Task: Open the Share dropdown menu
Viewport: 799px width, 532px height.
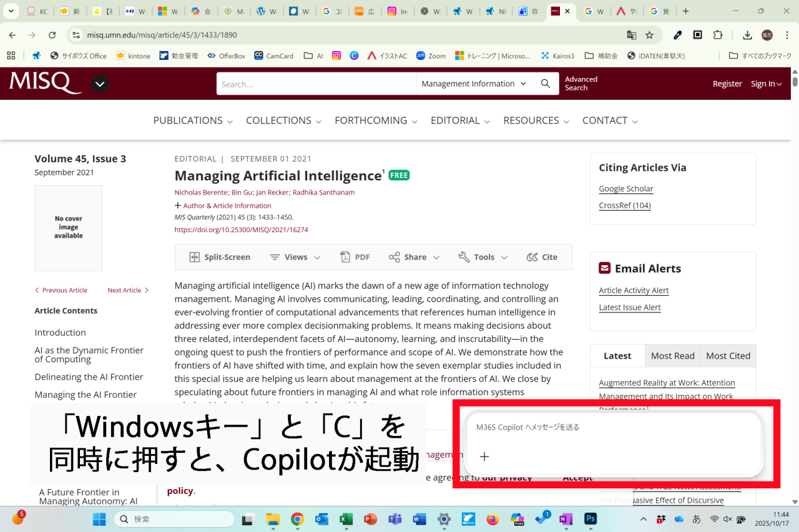Action: (414, 257)
